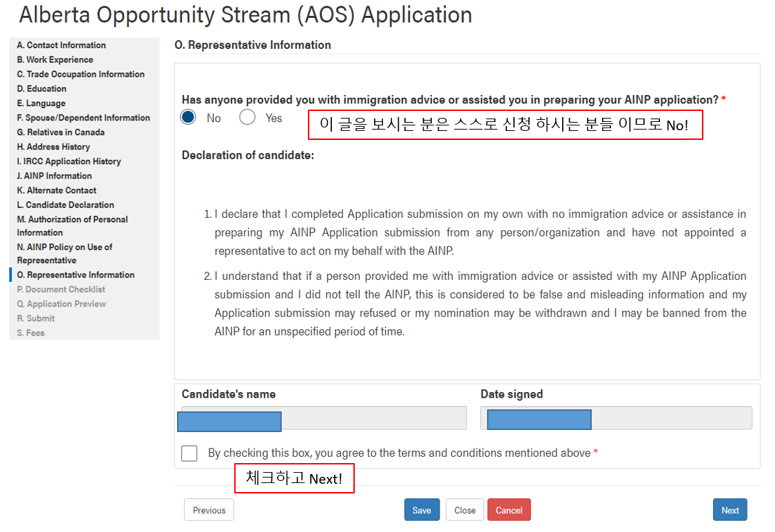Check the terms and conditions agreement box

click(x=189, y=453)
